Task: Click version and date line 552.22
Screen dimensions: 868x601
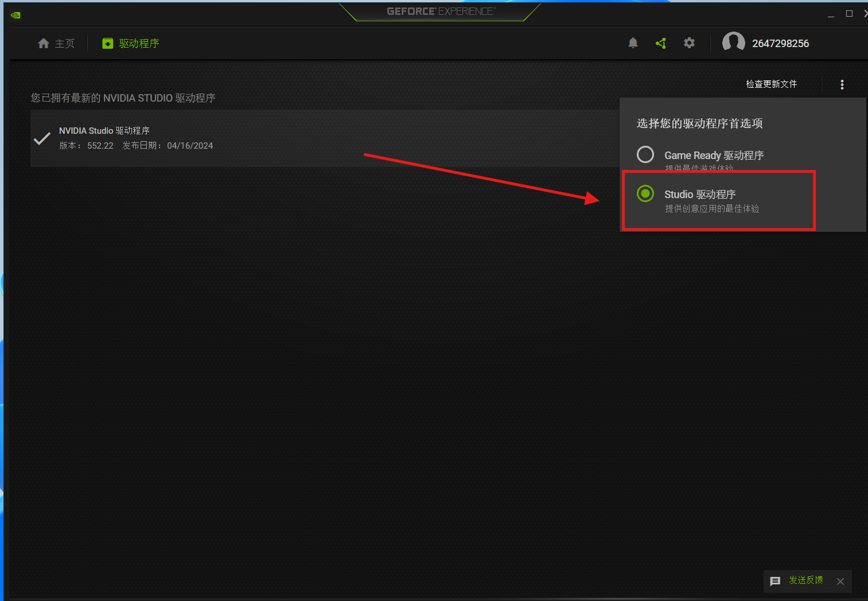Action: [136, 146]
